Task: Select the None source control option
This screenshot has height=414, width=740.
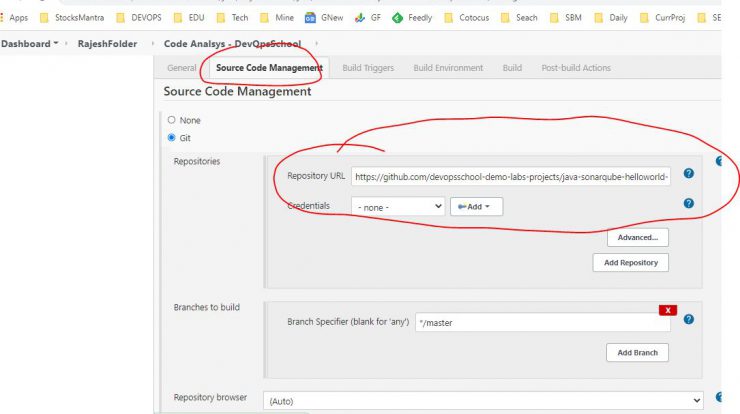Action: point(171,120)
